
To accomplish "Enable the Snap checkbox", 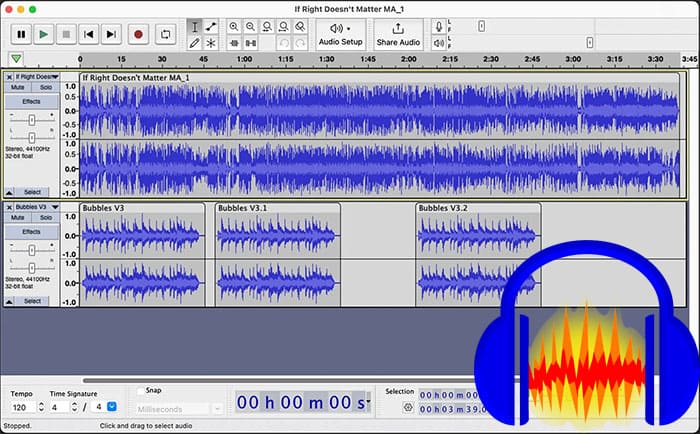I will 141,391.
